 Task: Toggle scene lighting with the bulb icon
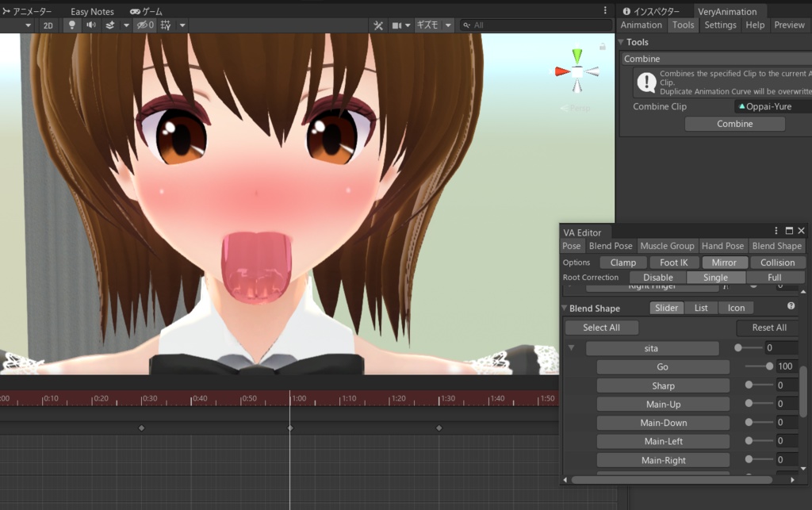pyautogui.click(x=72, y=25)
